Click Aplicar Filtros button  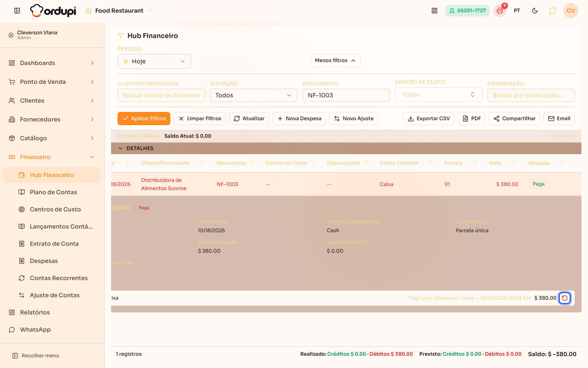[x=144, y=119]
